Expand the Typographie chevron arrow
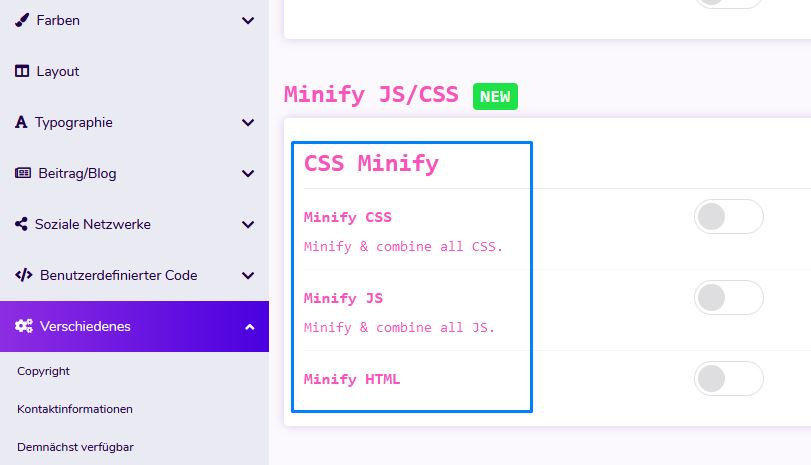 [x=248, y=122]
